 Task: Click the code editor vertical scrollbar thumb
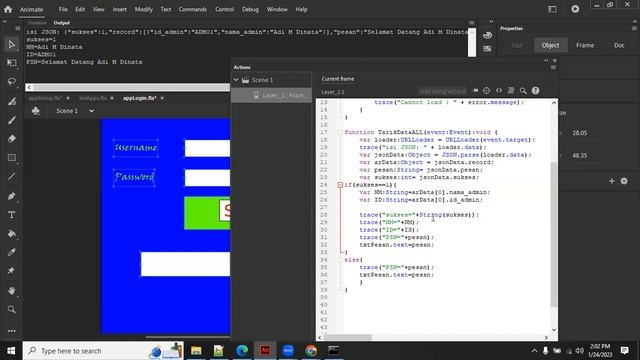coord(554,234)
